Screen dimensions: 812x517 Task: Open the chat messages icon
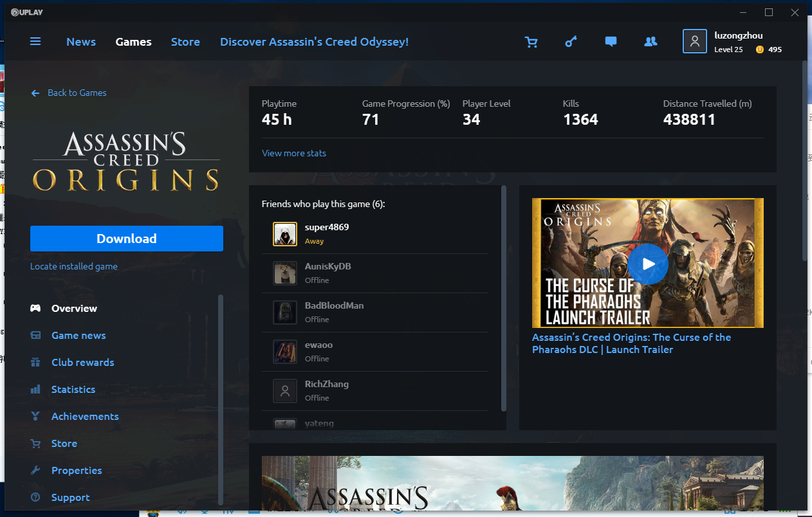tap(611, 42)
